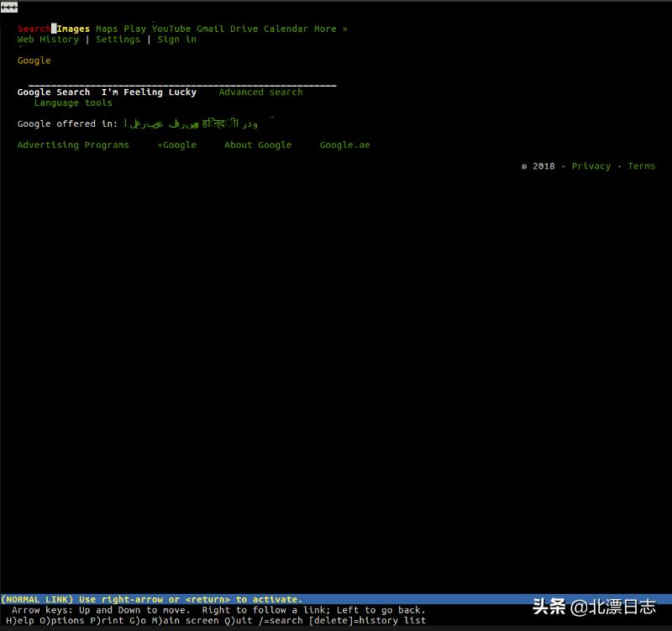
Task: Click '[delete]=history list' in command bar
Action: [367, 621]
